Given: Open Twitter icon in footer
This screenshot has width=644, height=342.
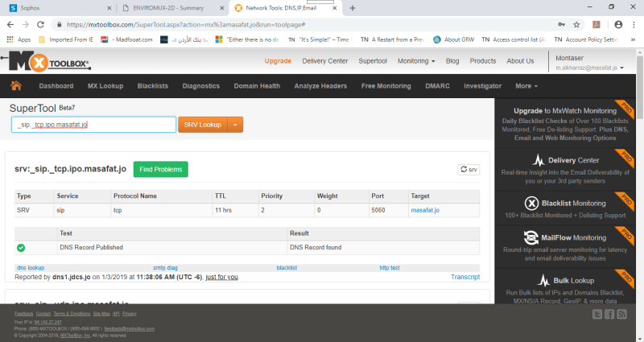Looking at the screenshot, I should point(597,315).
